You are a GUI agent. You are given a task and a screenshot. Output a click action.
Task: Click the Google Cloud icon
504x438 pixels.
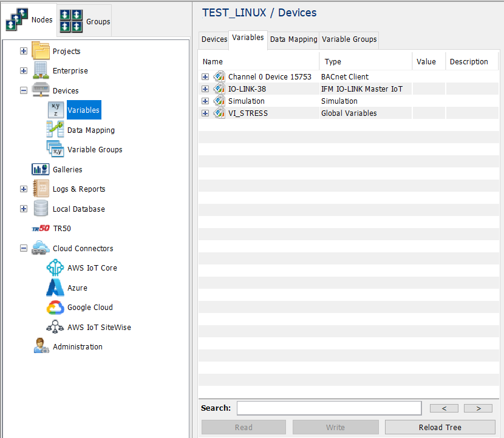click(55, 308)
